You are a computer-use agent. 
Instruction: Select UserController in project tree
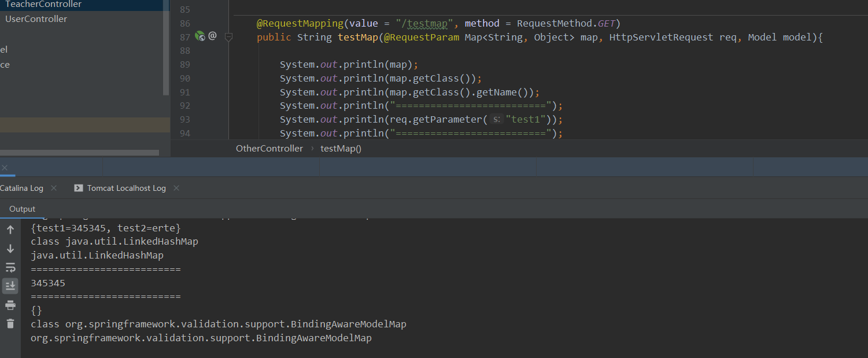[36, 19]
